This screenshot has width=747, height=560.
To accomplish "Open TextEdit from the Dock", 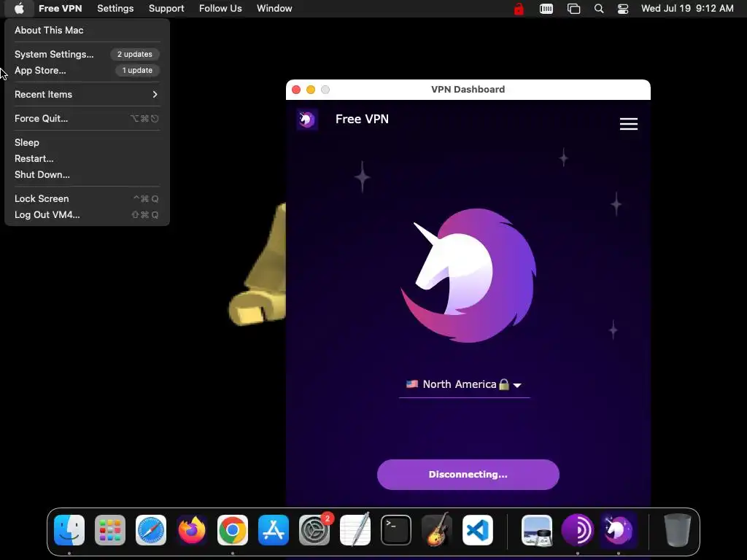I will point(355,530).
